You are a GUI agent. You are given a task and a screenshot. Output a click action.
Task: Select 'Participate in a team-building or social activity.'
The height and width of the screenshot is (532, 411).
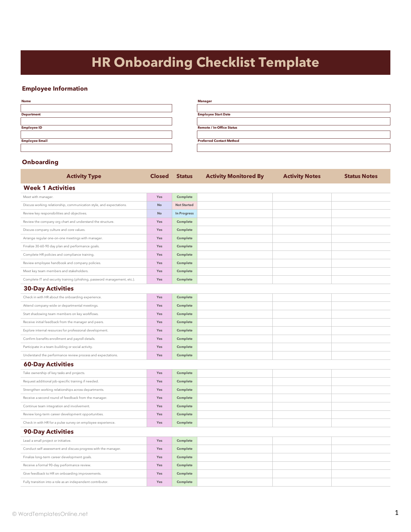(x=58, y=347)
